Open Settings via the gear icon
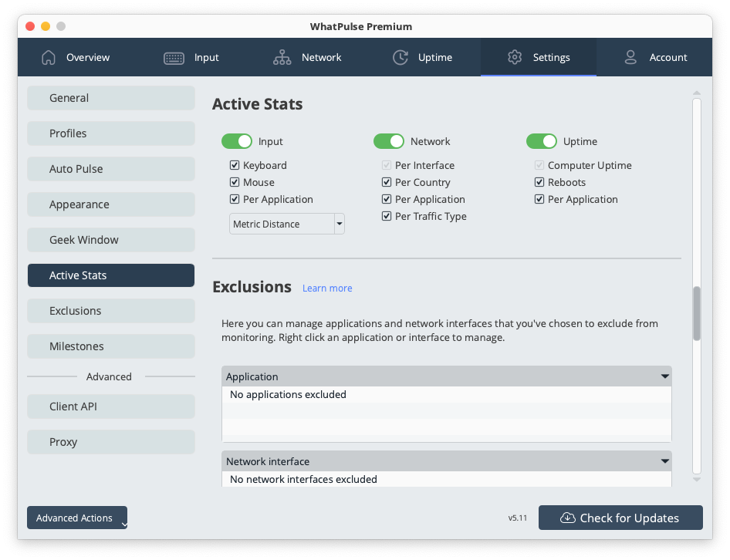The height and width of the screenshot is (560, 730). 515,56
